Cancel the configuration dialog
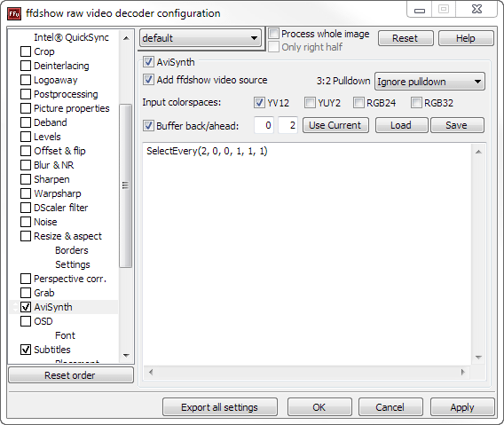 click(390, 407)
